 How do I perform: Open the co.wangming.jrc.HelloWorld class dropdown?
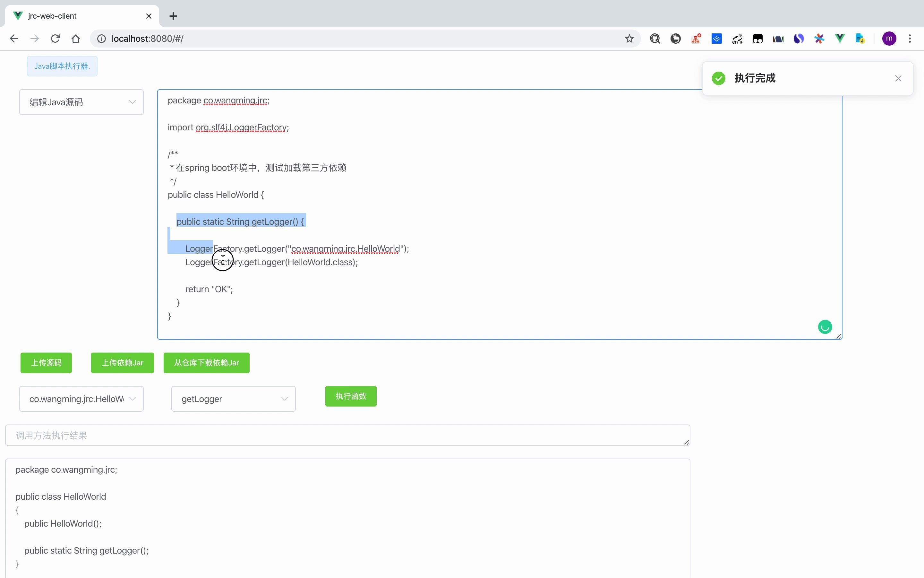click(81, 399)
